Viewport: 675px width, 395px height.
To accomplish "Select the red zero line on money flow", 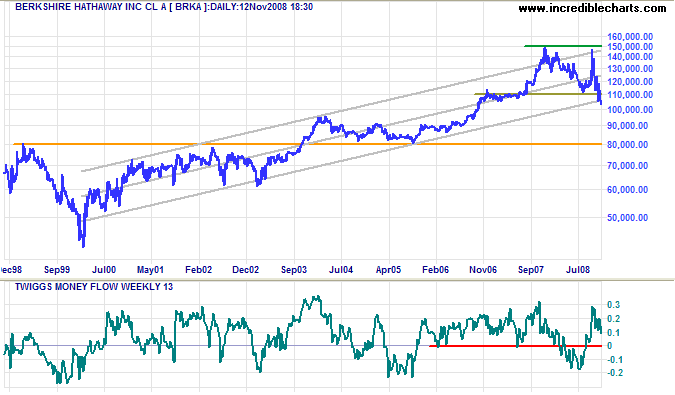I will tap(515, 346).
